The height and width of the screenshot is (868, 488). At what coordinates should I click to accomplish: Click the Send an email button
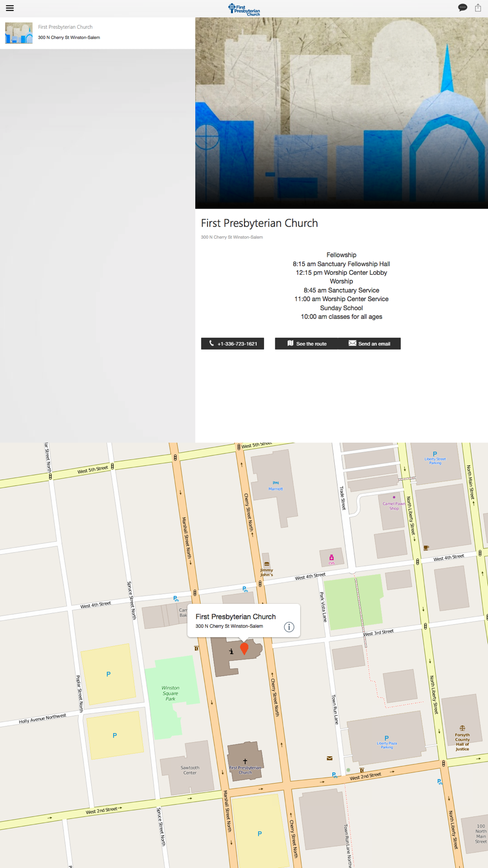point(369,344)
